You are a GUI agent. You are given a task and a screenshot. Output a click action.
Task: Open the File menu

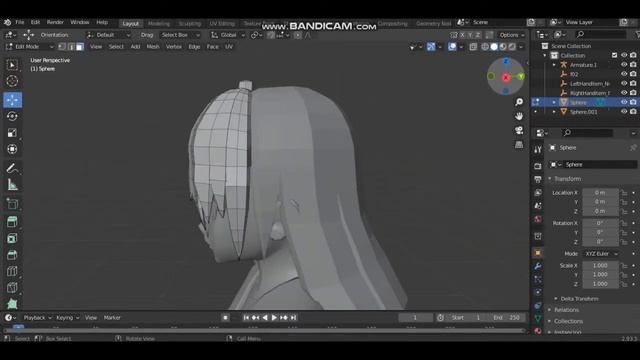tap(20, 22)
